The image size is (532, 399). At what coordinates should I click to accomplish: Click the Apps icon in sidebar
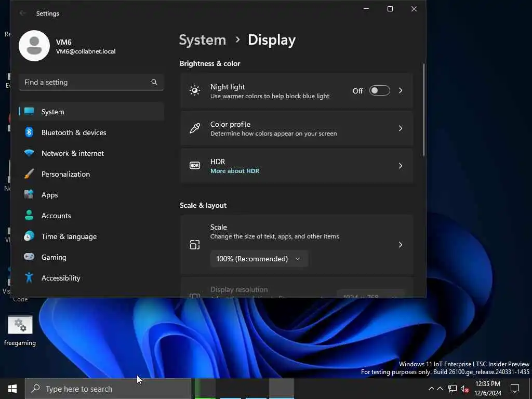[29, 194]
